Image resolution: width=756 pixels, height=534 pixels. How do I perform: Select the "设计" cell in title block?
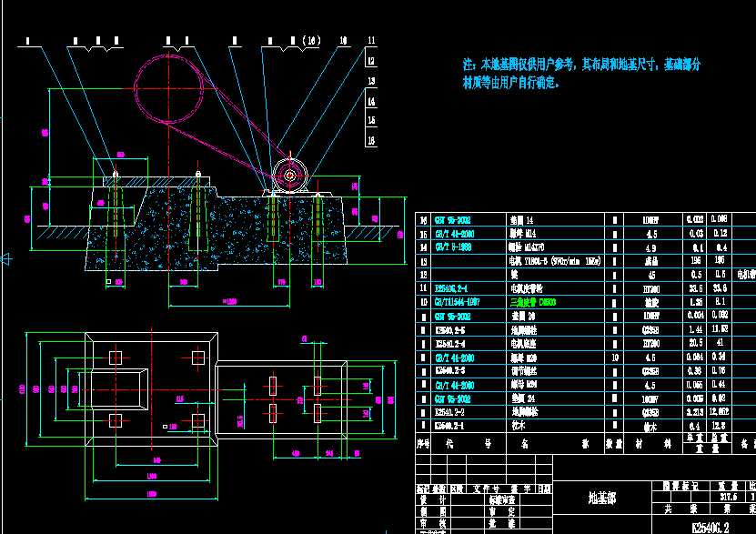pos(433,500)
